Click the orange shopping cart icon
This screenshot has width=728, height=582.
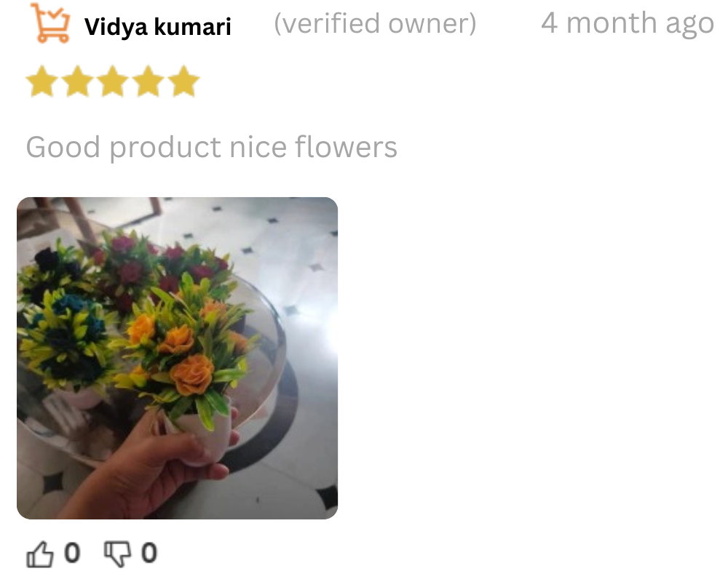(x=50, y=23)
